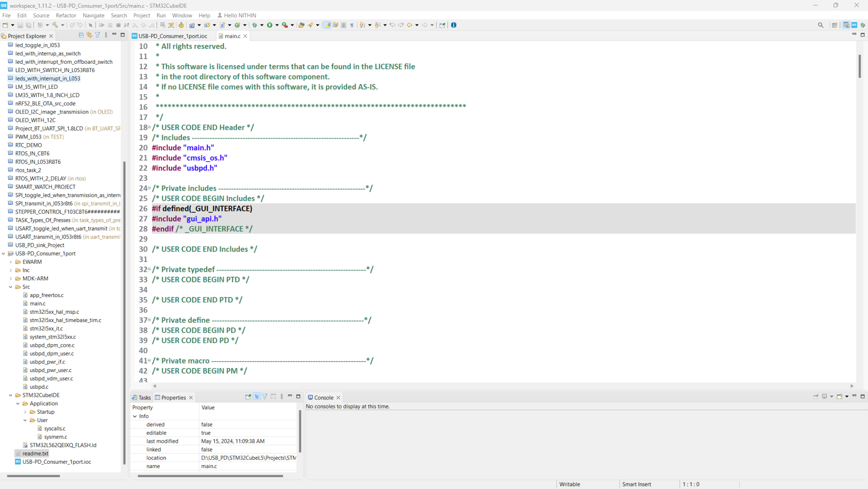Save the current file using the toolbar icon
868x489 pixels.
(x=20, y=25)
